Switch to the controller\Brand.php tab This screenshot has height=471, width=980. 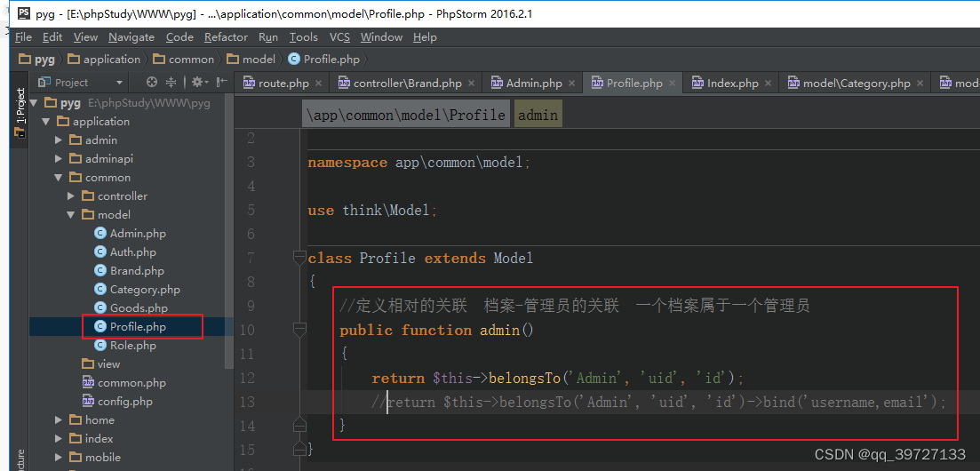click(408, 84)
